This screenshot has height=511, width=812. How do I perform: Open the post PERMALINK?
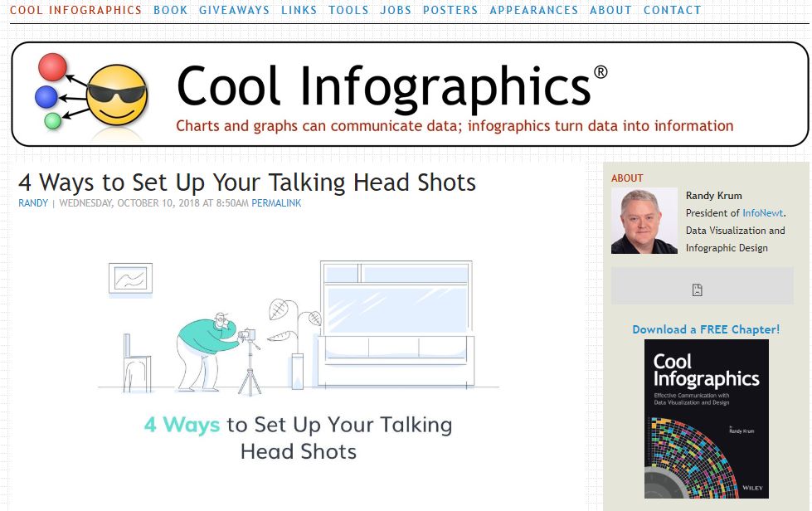tap(276, 203)
